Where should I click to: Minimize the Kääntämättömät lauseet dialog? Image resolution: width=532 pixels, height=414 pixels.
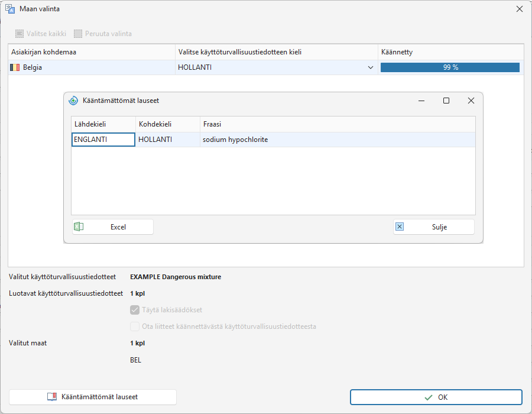(x=421, y=101)
